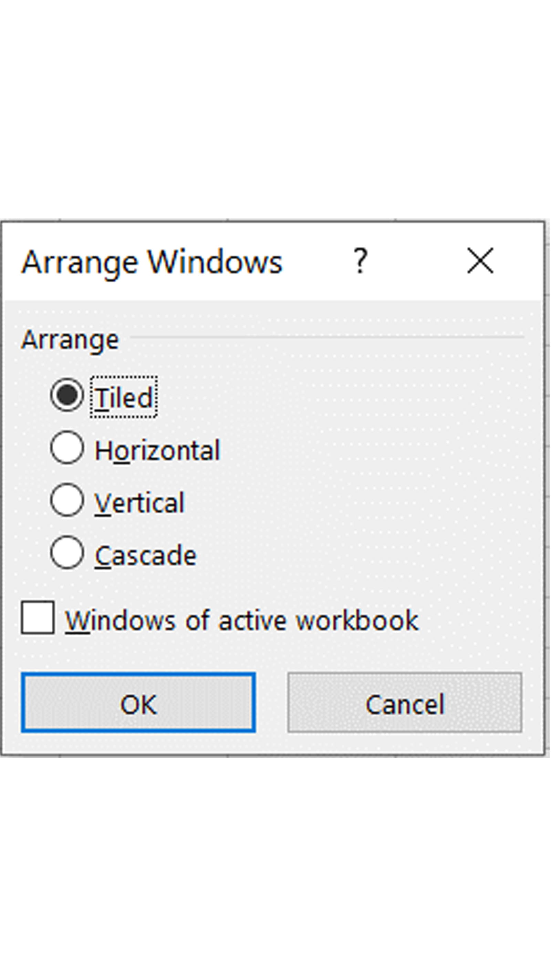Choose the Horizontal radio button circle
The image size is (551, 980).
67,448
